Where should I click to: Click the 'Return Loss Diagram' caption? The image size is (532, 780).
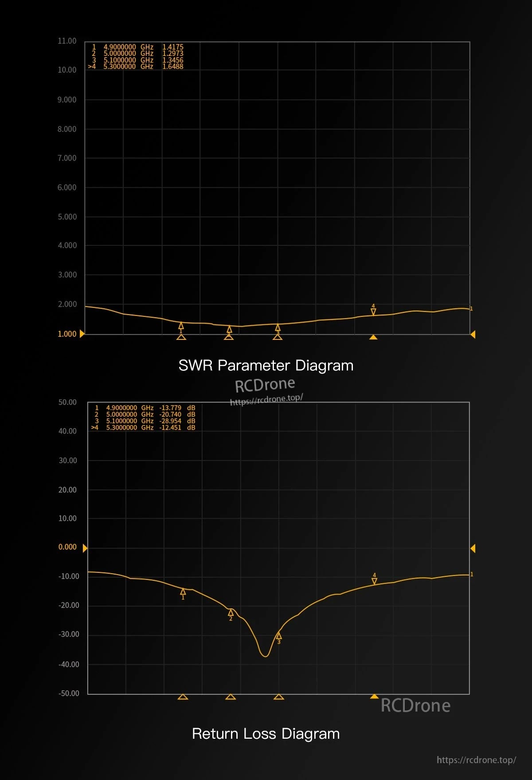pyautogui.click(x=266, y=734)
